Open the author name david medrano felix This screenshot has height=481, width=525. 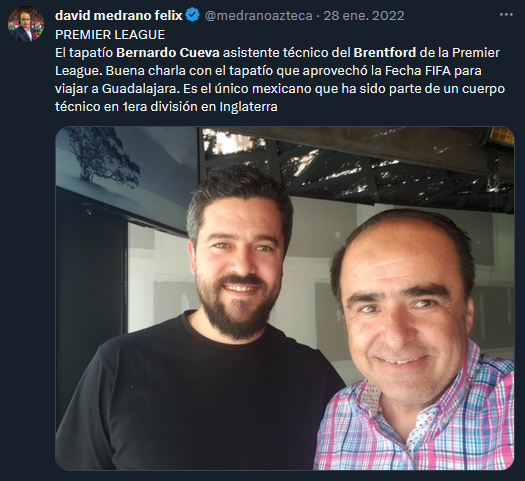pyautogui.click(x=119, y=15)
